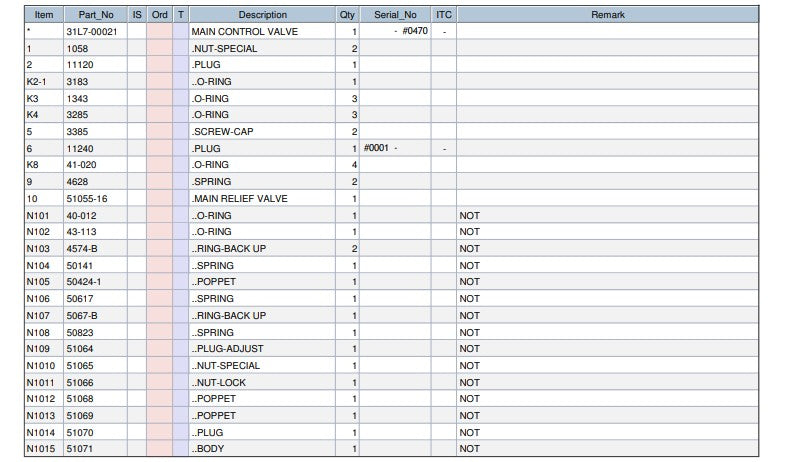Click the lavender T cell for item 9
The width and height of the screenshot is (789, 462).
(181, 182)
